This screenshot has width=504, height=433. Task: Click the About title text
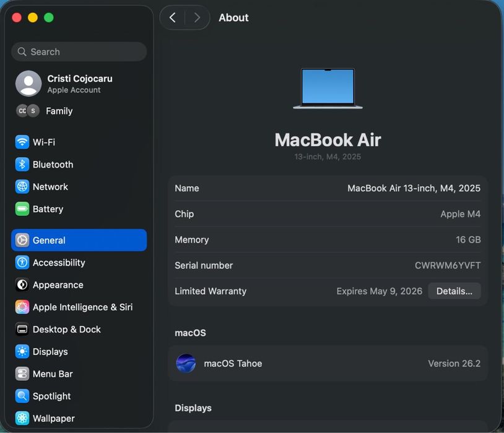click(x=233, y=18)
